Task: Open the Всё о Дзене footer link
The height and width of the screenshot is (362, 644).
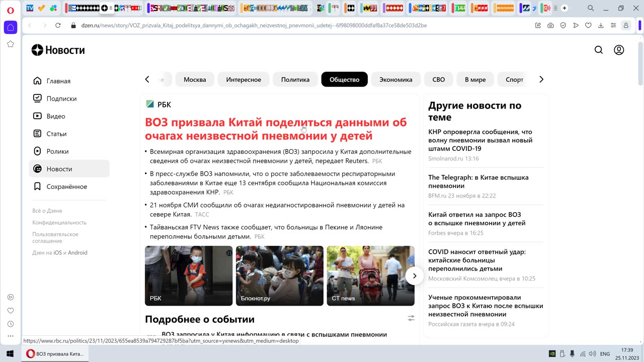Action: pos(47,211)
